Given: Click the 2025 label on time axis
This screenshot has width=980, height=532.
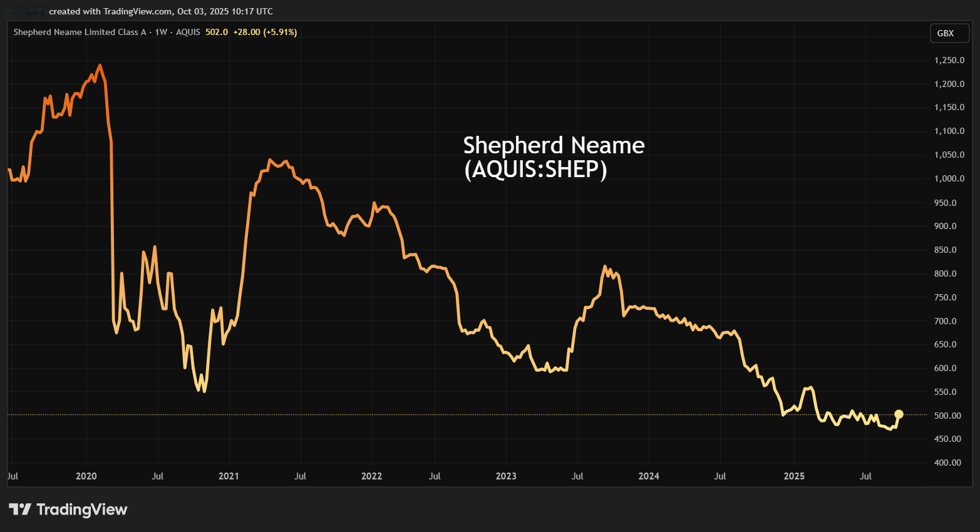Looking at the screenshot, I should (794, 476).
